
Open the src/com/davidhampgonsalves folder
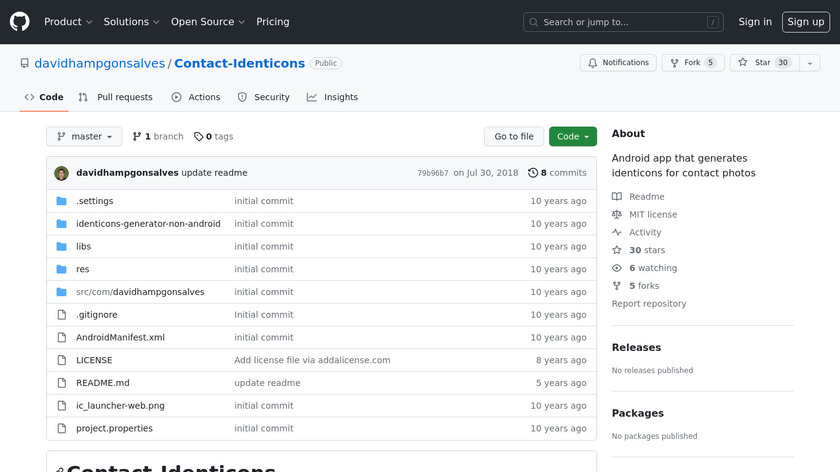pos(140,292)
